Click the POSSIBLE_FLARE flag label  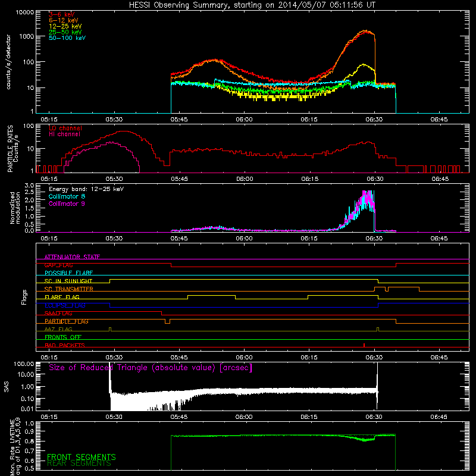coord(68,273)
